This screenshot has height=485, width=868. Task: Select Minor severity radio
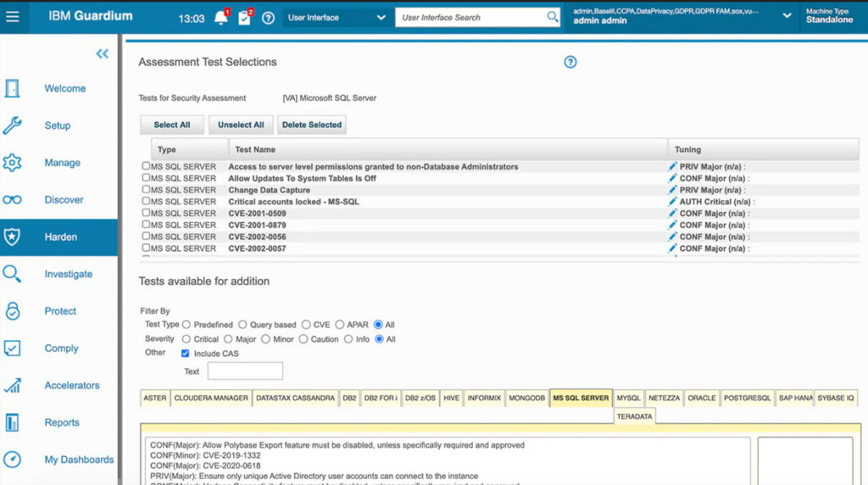pyautogui.click(x=265, y=339)
